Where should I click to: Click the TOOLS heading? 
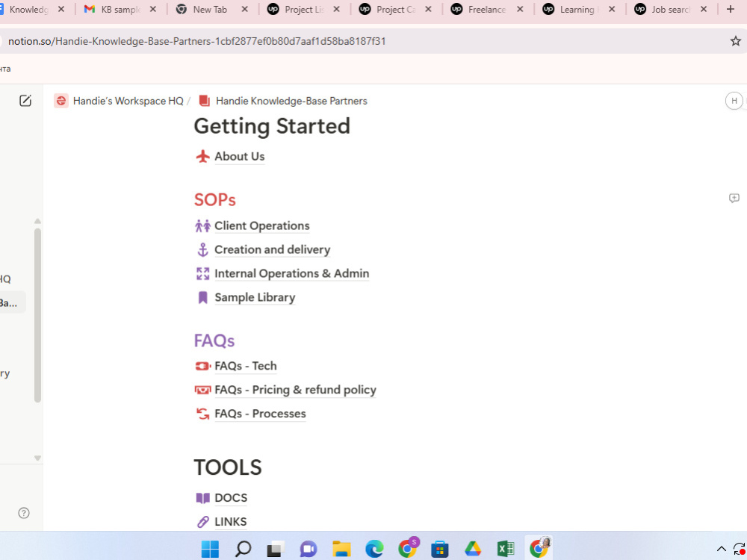tap(228, 467)
